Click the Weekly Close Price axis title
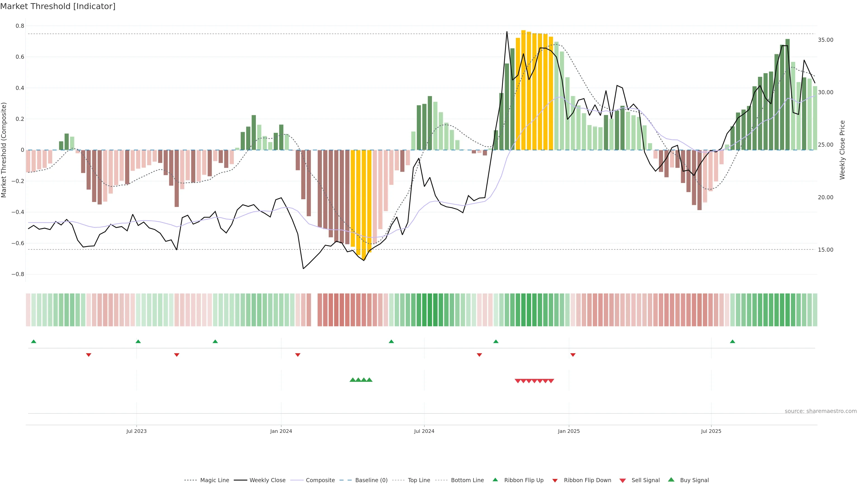The width and height of the screenshot is (868, 488). [x=842, y=150]
